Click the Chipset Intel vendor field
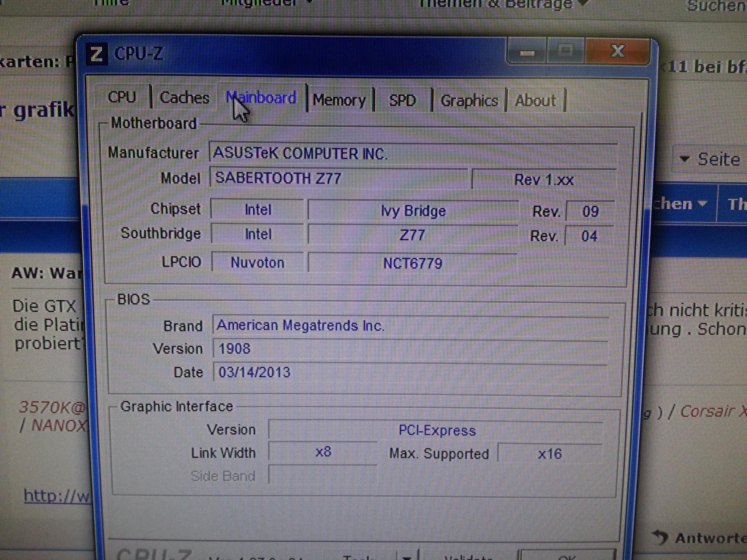The height and width of the screenshot is (560, 747). (x=258, y=209)
